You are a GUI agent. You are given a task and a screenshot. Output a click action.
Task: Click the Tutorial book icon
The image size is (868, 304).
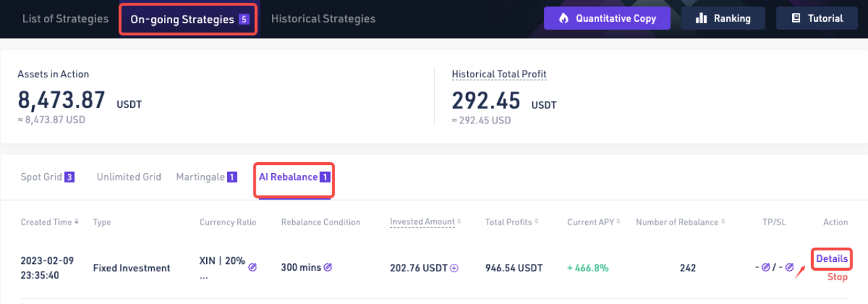point(796,18)
